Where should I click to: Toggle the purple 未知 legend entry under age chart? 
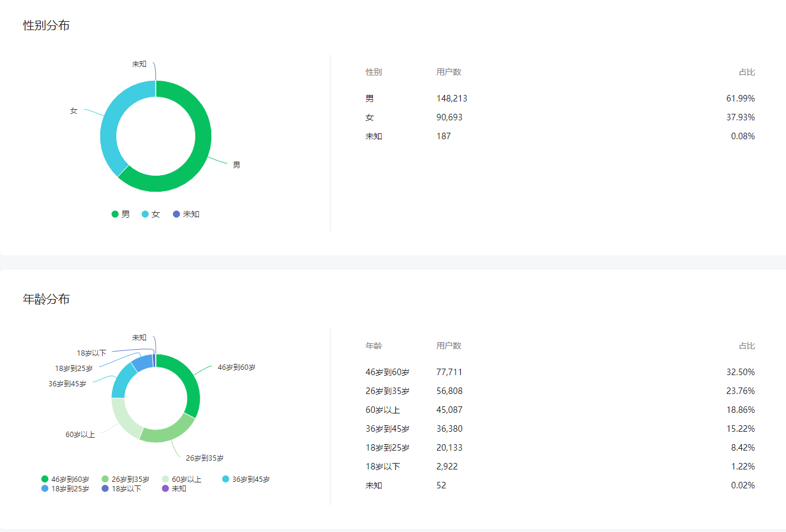coord(175,489)
